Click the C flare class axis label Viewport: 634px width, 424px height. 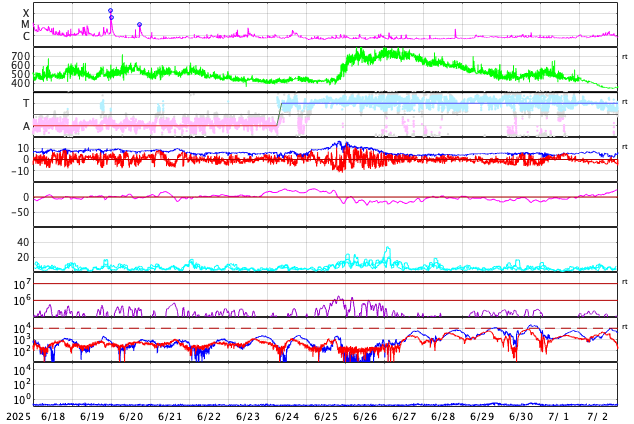26,36
